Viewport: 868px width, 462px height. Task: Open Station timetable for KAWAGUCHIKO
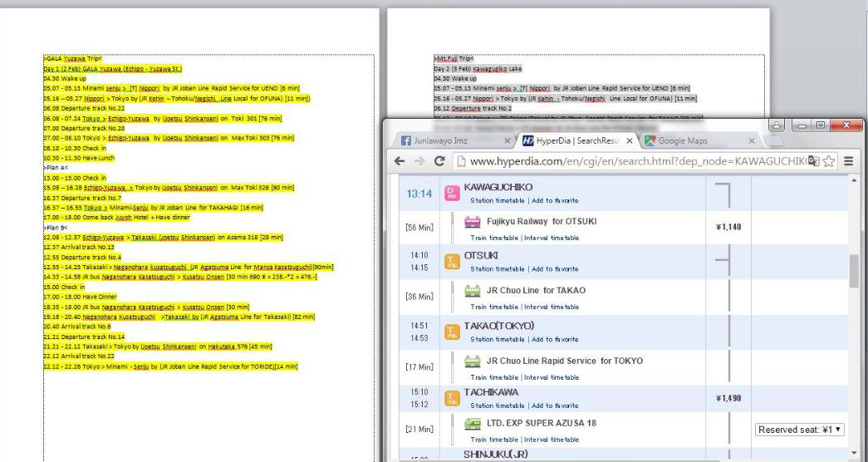(x=497, y=200)
